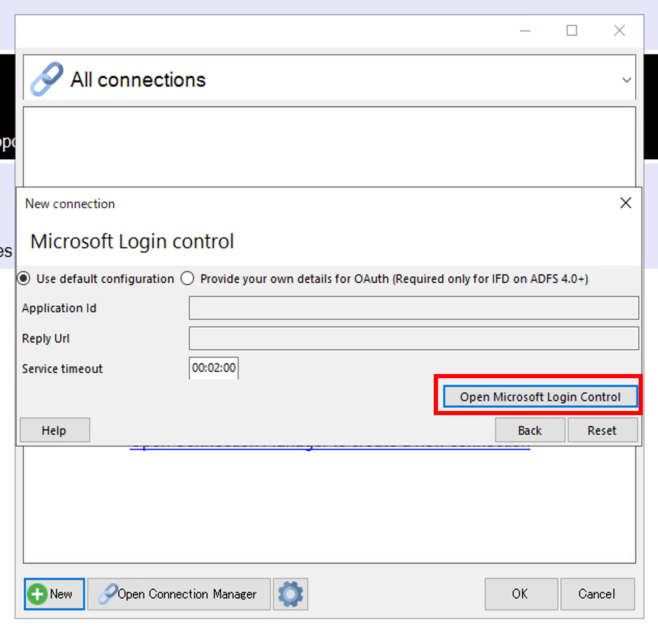Click the Reset button
Image resolution: width=658 pixels, height=644 pixels.
603,430
